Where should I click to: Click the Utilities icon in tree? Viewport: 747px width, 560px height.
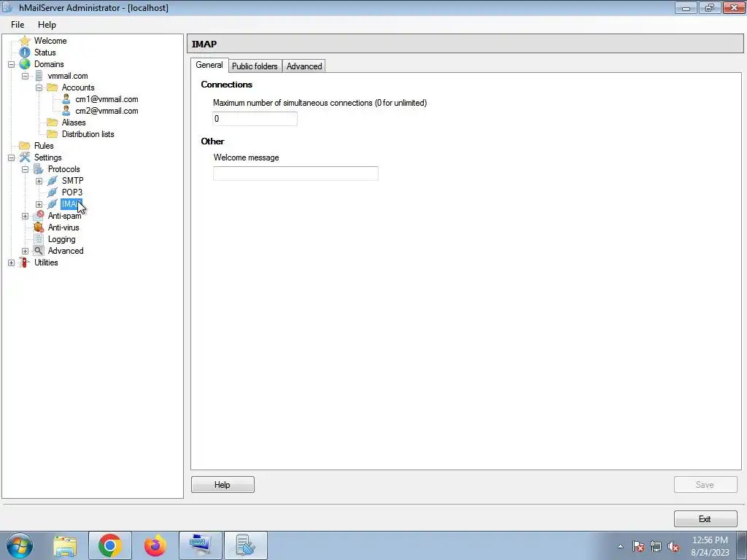[x=25, y=262]
